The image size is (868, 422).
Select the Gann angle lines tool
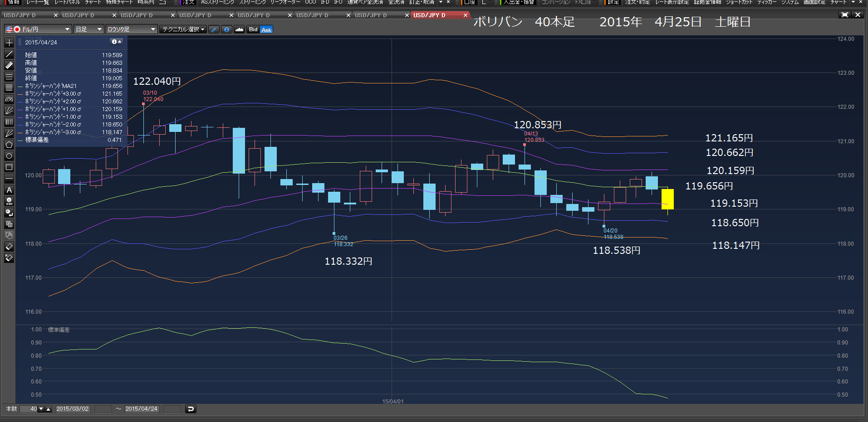pos(9,133)
